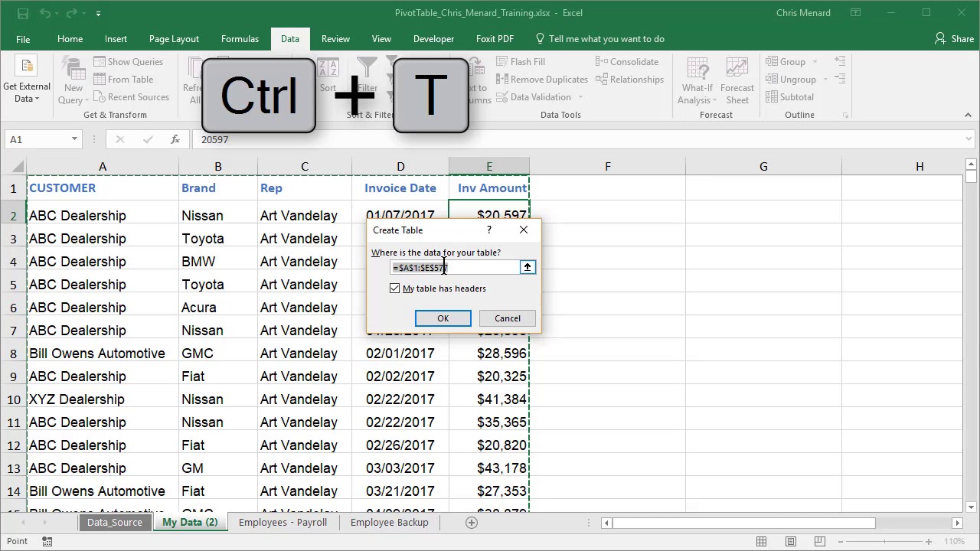
Task: Open Ungroup dropdown arrow
Action: pyautogui.click(x=825, y=80)
